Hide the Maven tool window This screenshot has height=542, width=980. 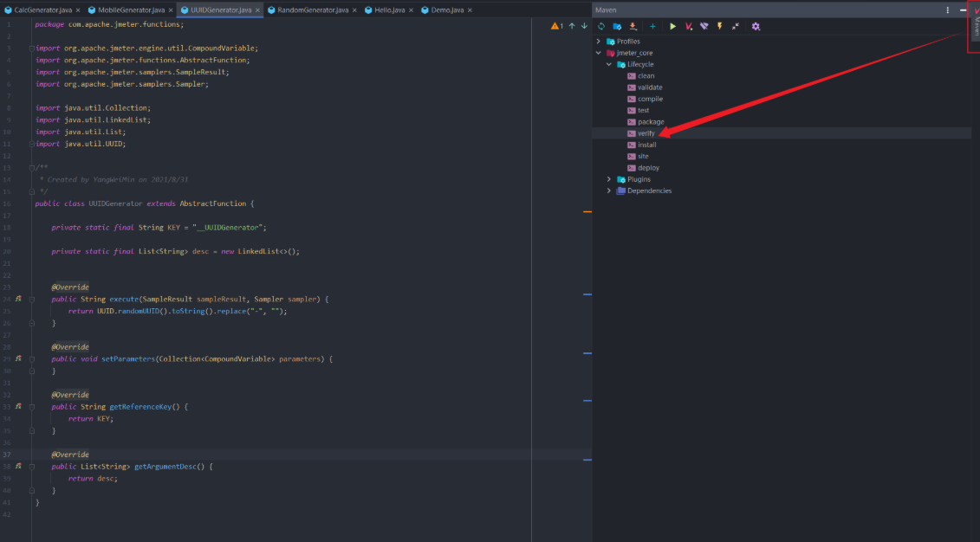coord(964,10)
